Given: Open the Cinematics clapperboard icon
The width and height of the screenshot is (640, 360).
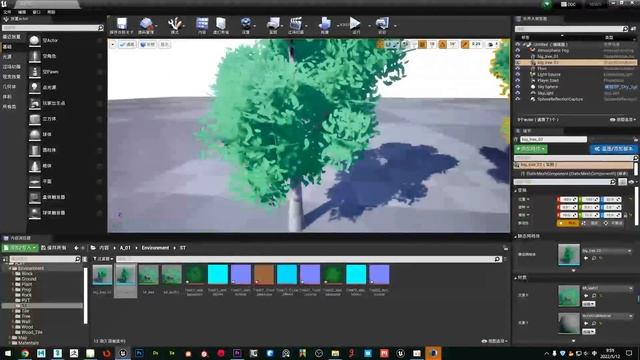Looking at the screenshot, I should point(296,23).
